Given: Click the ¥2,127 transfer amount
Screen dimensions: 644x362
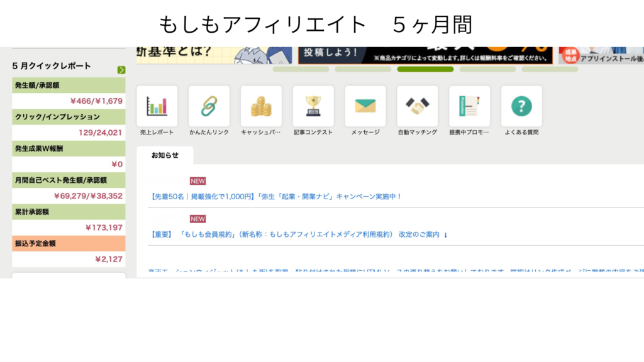Looking at the screenshot, I should coord(109,259).
